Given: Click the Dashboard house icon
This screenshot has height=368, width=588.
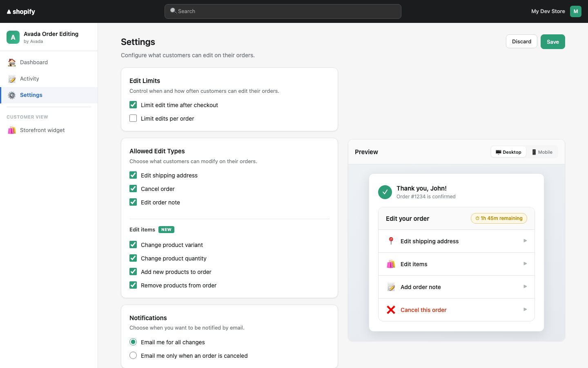Looking at the screenshot, I should click(x=12, y=63).
